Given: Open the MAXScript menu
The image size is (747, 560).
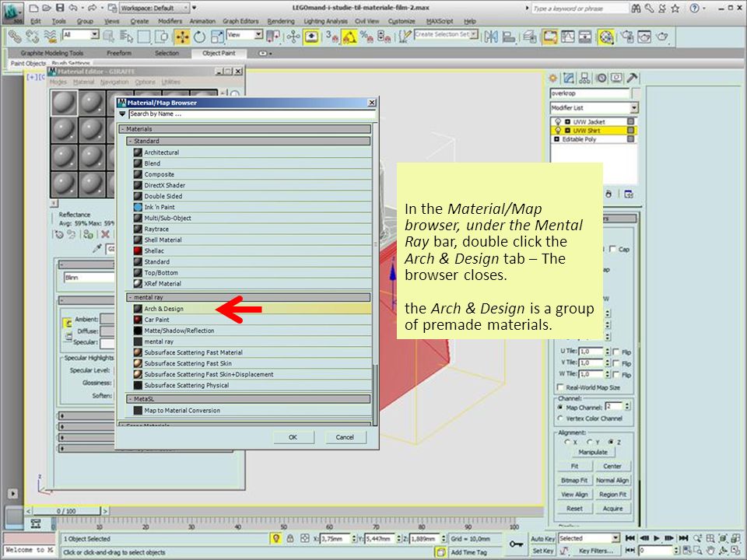Looking at the screenshot, I should point(439,22).
